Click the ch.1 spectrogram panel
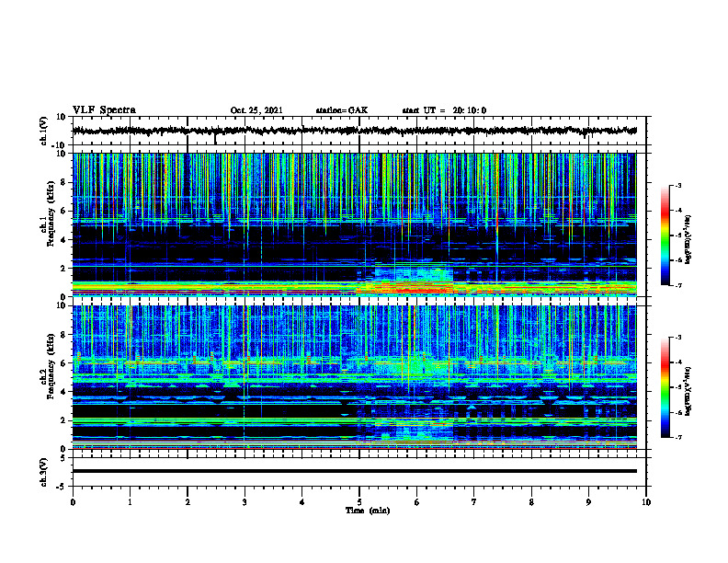The image size is (728, 563). click(x=355, y=224)
